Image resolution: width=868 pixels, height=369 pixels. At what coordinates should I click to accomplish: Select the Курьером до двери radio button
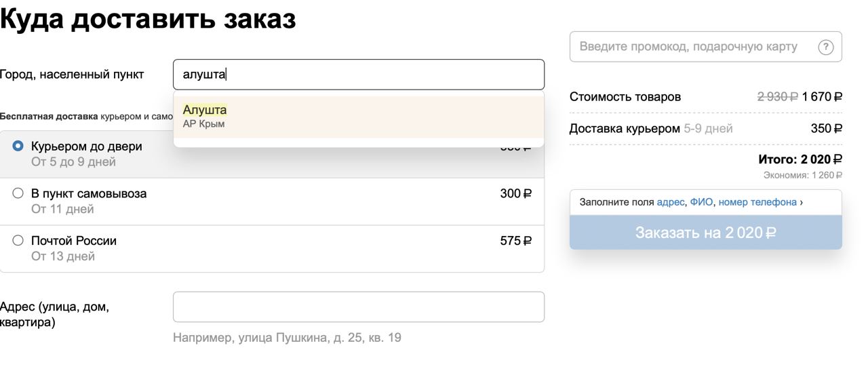pos(18,146)
